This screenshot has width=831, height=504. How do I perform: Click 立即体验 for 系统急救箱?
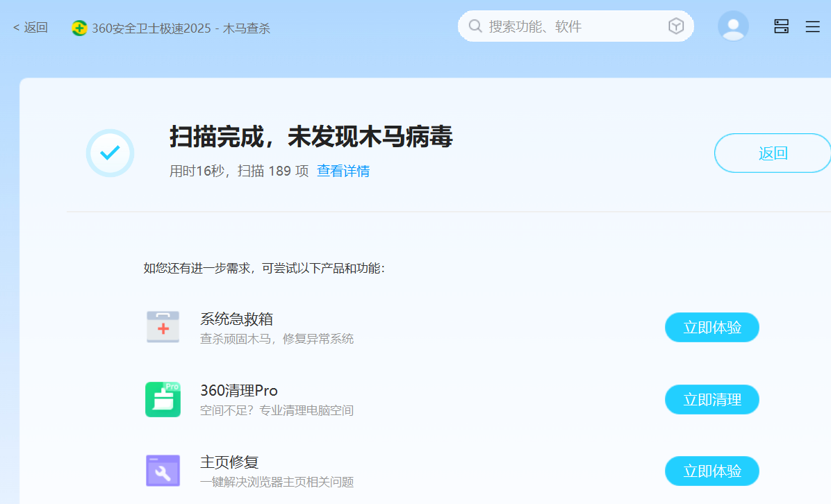click(x=711, y=327)
